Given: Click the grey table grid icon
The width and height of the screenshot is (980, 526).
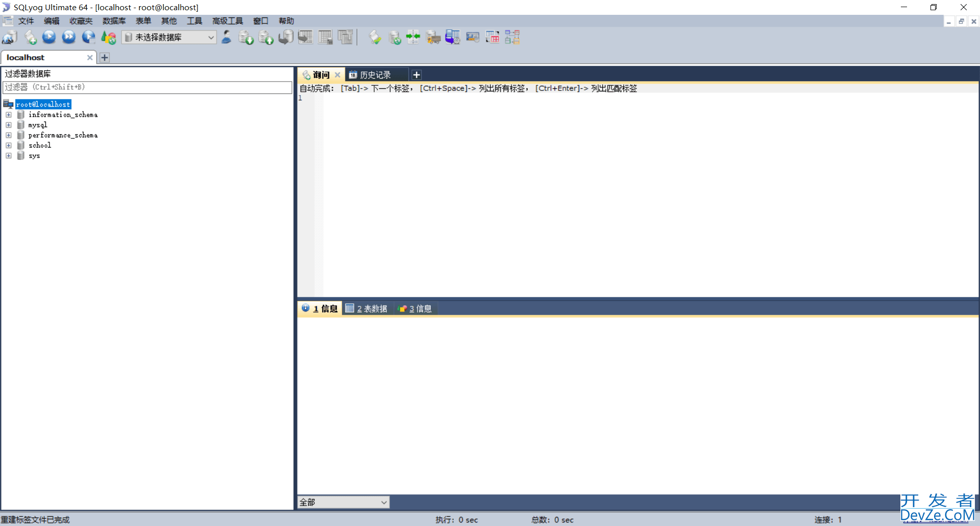Looking at the screenshot, I should (x=325, y=37).
